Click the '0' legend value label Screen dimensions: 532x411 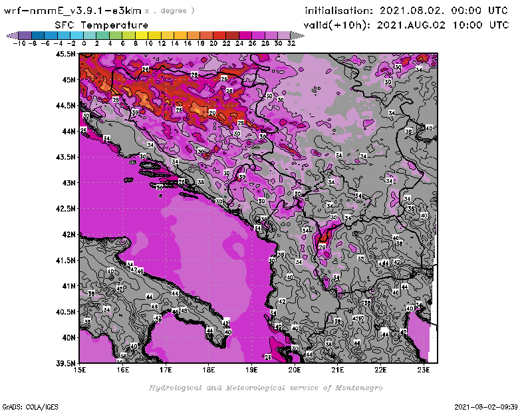point(84,43)
